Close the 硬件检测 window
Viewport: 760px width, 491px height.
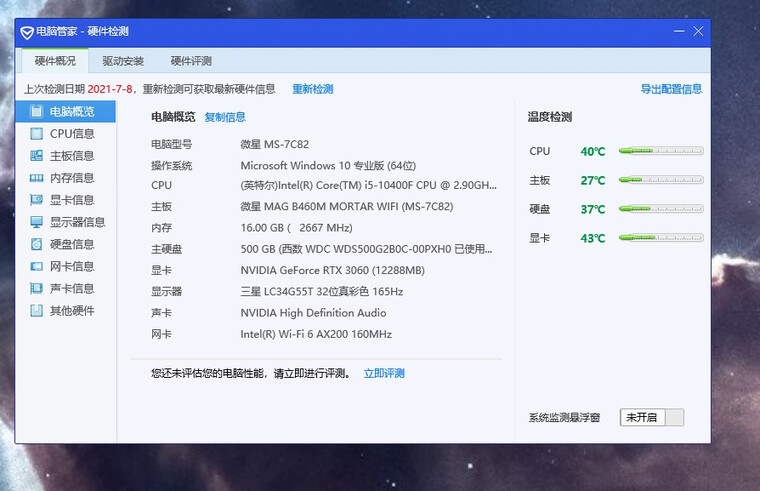(698, 32)
